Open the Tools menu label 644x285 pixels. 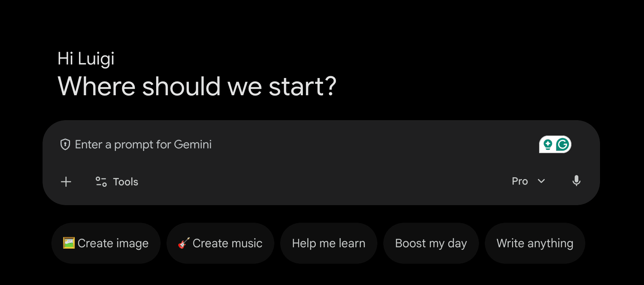click(x=125, y=182)
